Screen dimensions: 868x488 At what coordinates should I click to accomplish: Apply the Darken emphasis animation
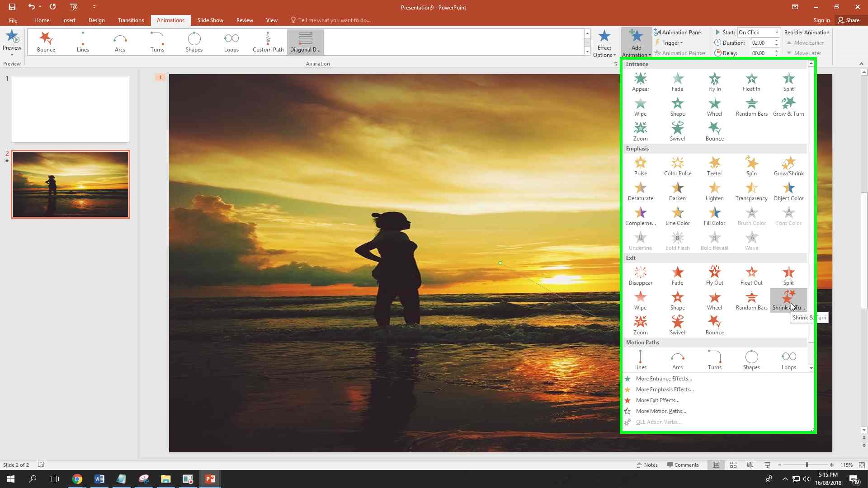[x=677, y=191]
